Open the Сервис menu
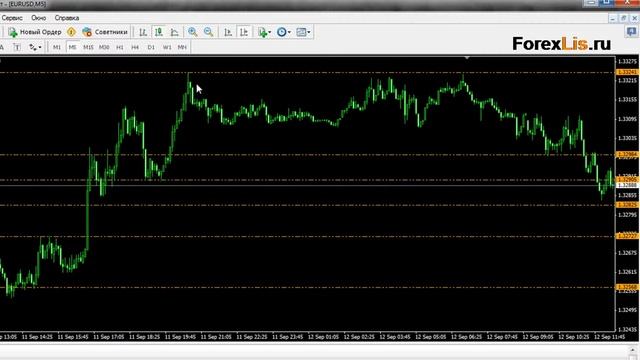Image resolution: width=640 pixels, height=360 pixels. [12, 18]
